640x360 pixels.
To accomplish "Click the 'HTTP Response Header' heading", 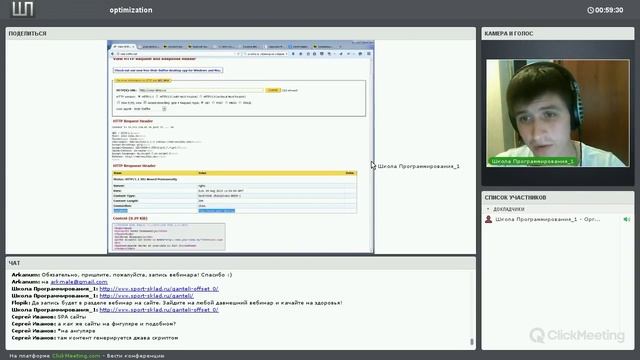I will click(x=134, y=166).
